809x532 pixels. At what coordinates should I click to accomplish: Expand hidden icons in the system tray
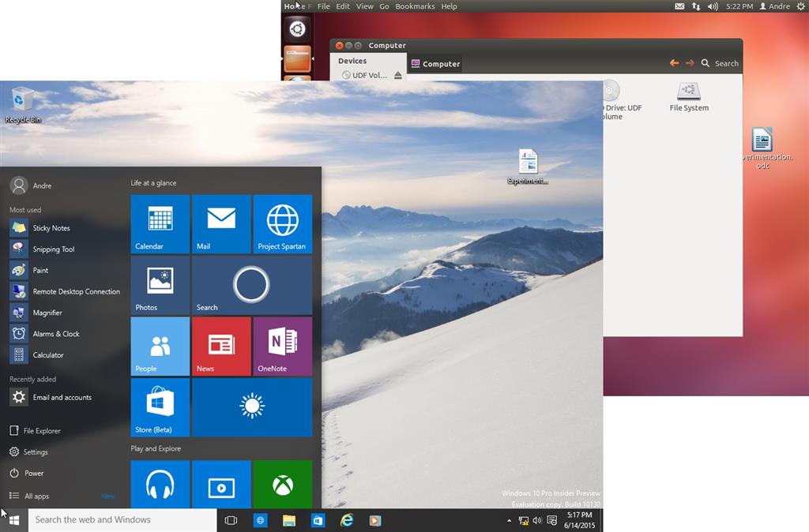(509, 520)
